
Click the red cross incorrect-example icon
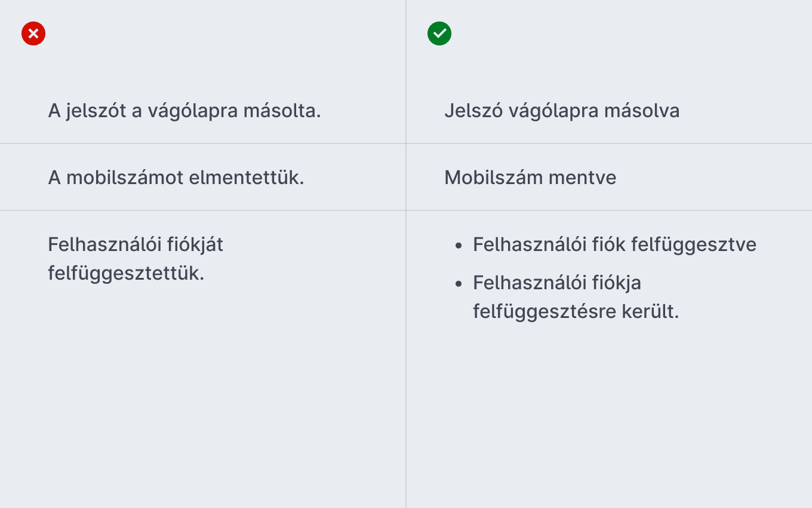click(33, 33)
